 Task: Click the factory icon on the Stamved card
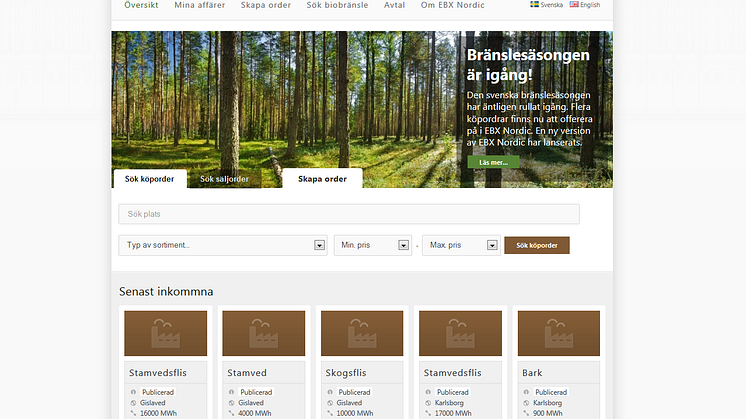[x=264, y=333]
